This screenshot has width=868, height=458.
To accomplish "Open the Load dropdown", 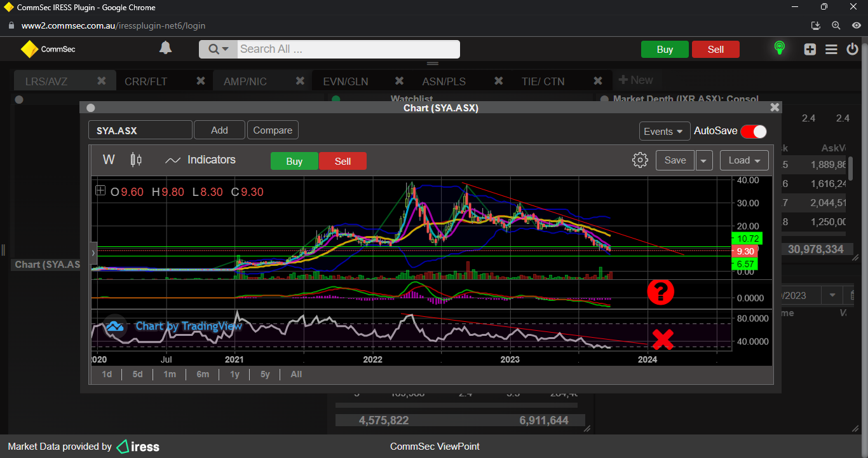I will tap(744, 160).
